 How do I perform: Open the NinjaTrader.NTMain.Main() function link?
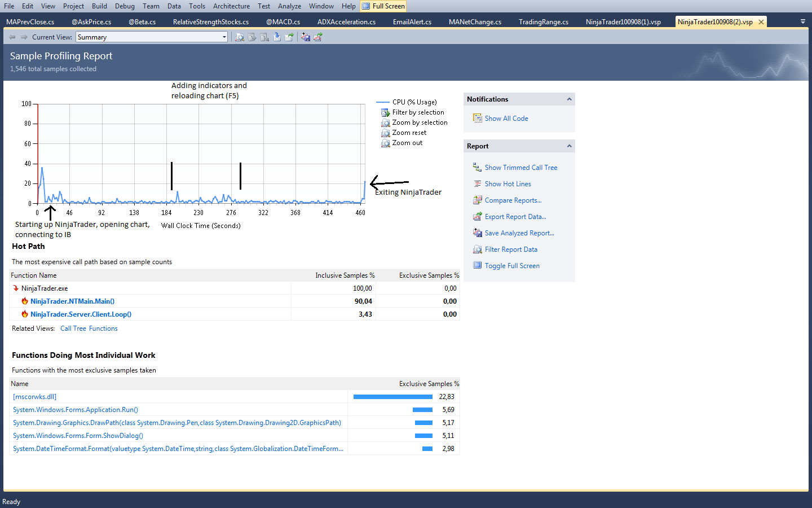click(72, 301)
